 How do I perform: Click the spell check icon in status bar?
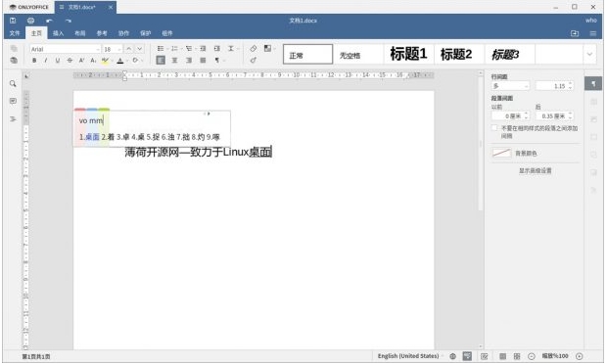click(x=468, y=356)
